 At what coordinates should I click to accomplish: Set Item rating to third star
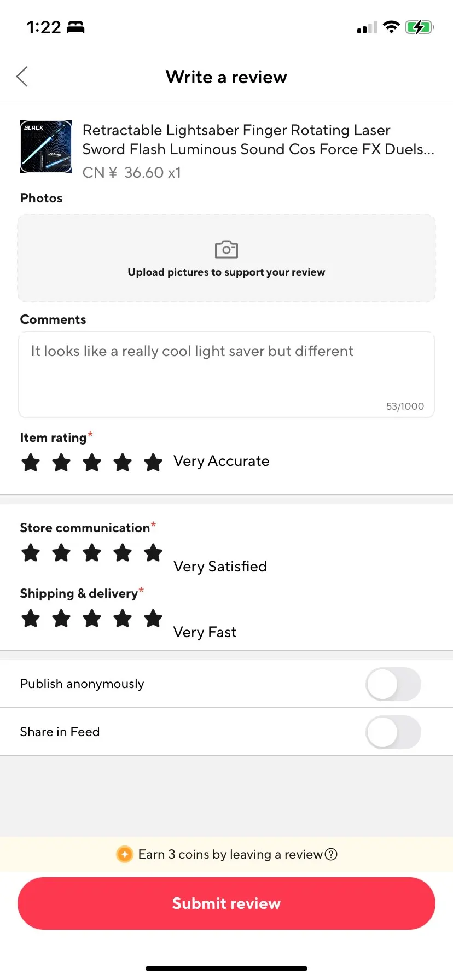coord(92,462)
